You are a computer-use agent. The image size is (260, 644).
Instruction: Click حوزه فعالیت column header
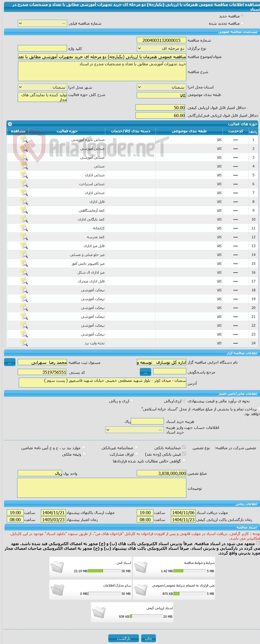[x=67, y=131]
